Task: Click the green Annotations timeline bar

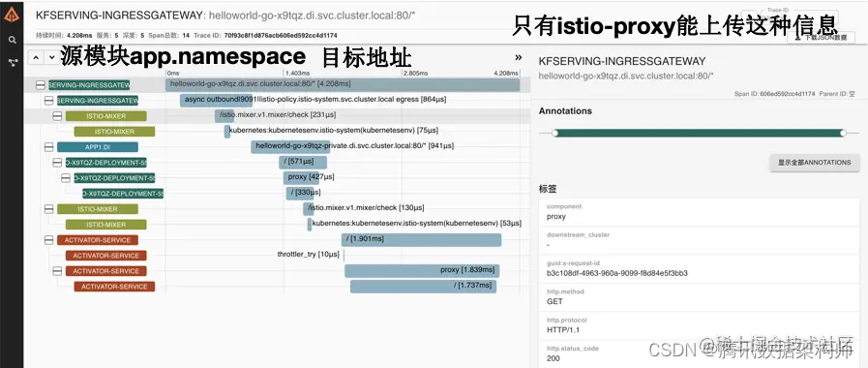Action: 699,133
